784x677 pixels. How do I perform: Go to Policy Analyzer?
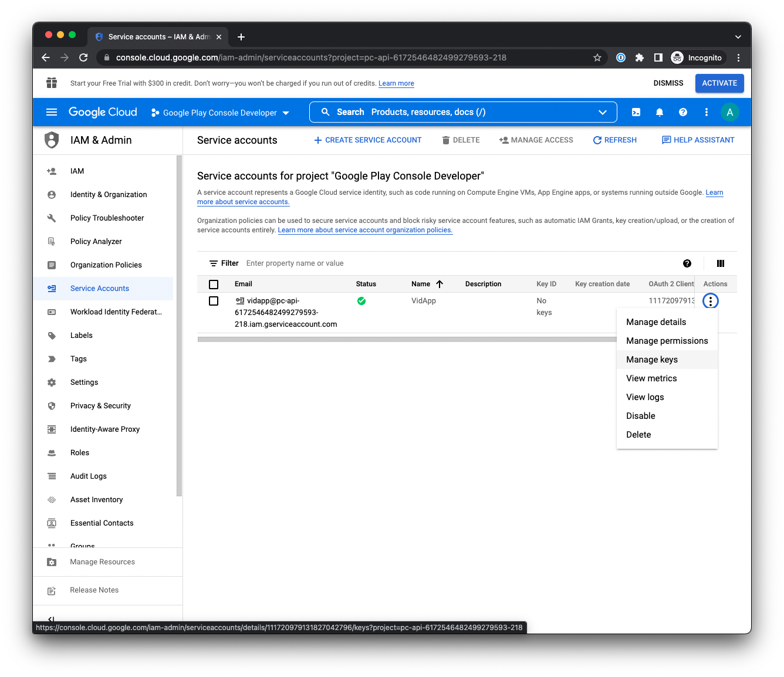click(103, 242)
